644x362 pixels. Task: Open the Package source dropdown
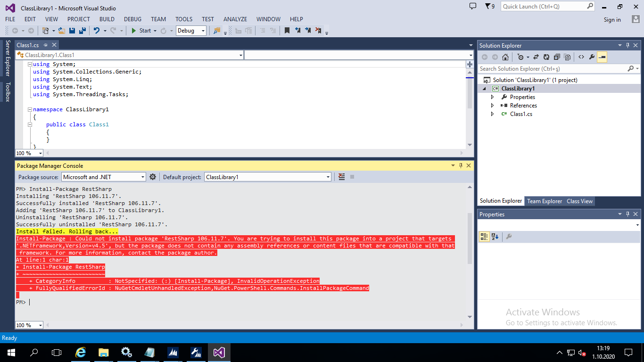pos(143,177)
